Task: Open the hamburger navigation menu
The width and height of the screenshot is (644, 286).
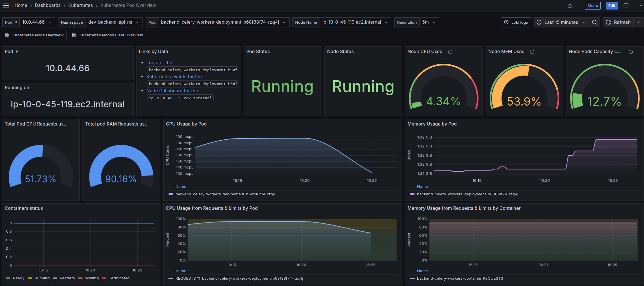Action: click(x=6, y=5)
